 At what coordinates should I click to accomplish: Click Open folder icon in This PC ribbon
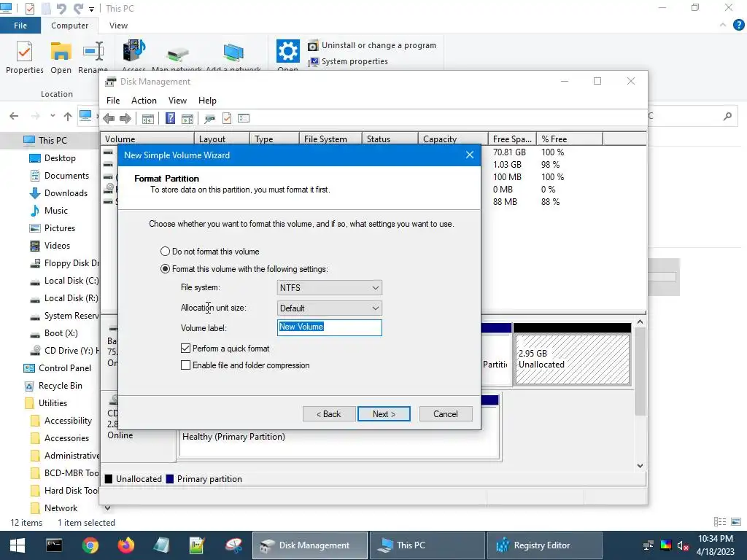61,52
